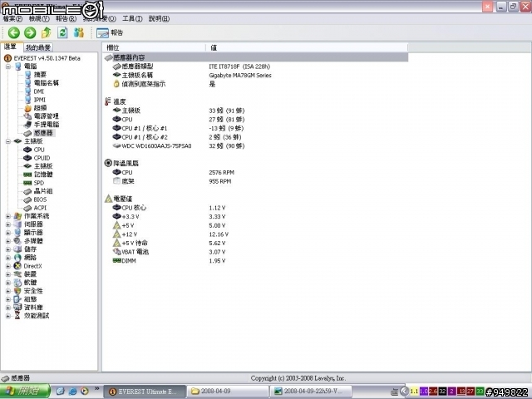Open the 2008-04-09 folder taskbar button

click(228, 392)
